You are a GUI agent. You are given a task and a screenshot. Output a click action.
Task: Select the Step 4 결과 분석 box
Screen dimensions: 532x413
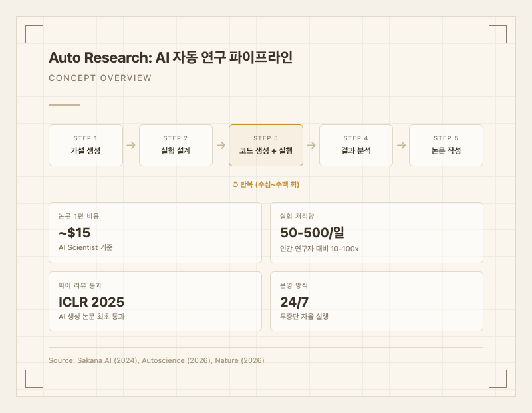tap(356, 145)
